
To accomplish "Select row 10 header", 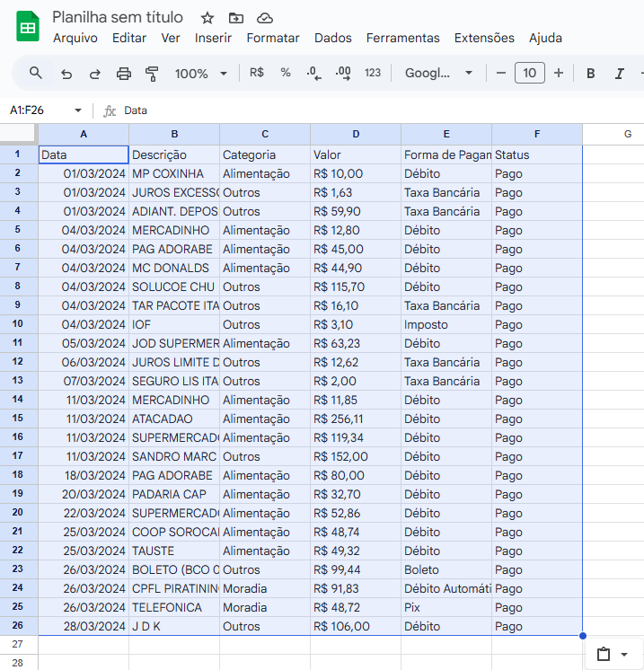I will coord(18,324).
